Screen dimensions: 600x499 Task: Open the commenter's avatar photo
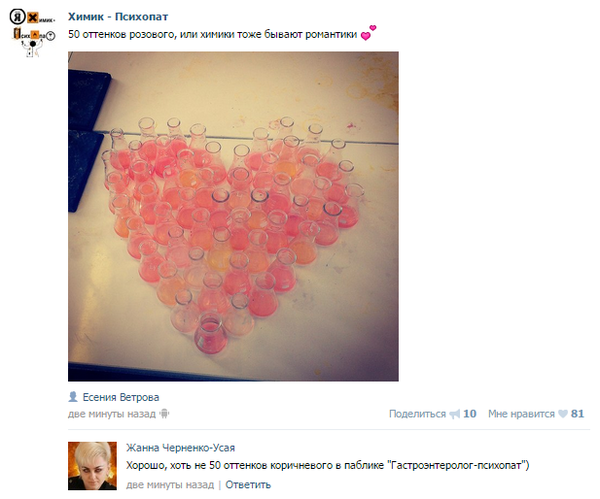pos(93,466)
